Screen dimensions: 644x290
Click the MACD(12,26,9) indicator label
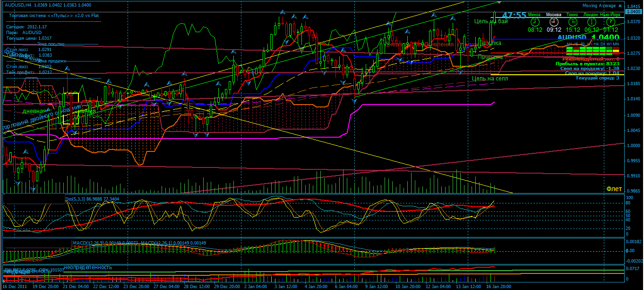point(104,243)
